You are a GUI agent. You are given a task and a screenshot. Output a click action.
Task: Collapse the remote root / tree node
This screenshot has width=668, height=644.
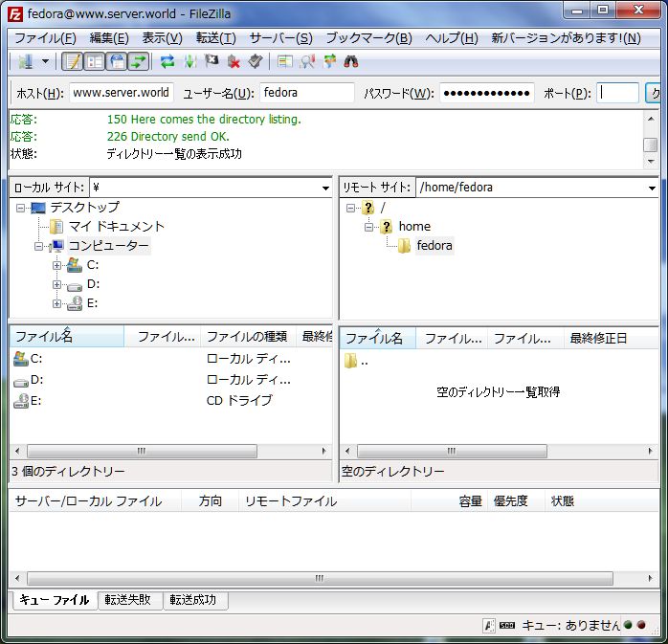coord(350,208)
